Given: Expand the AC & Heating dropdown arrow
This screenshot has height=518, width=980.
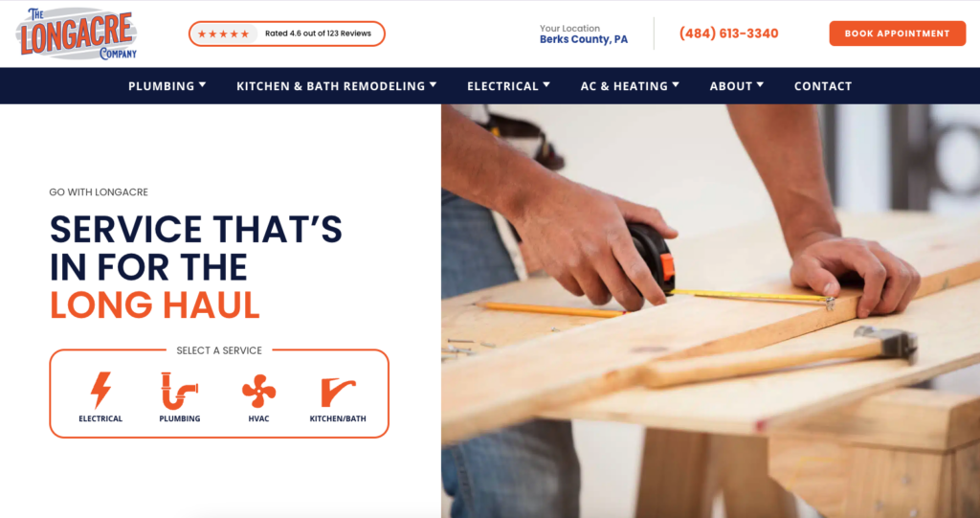Looking at the screenshot, I should point(676,84).
